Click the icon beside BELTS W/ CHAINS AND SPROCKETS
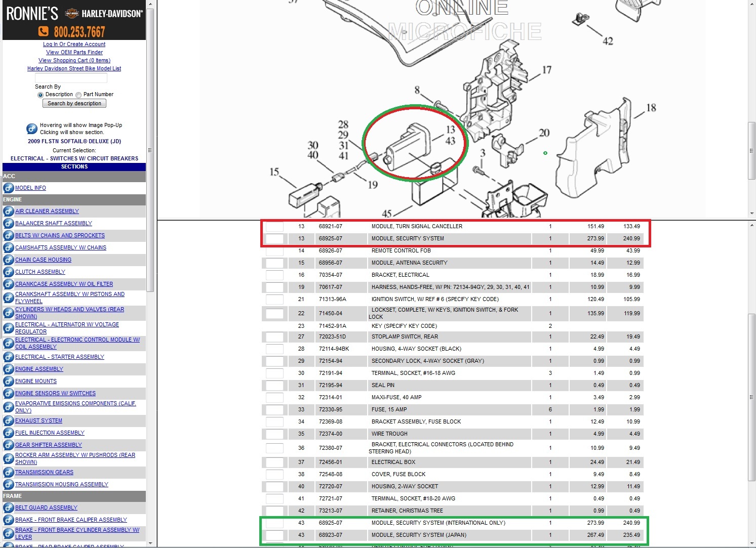The width and height of the screenshot is (756, 550). 9,235
